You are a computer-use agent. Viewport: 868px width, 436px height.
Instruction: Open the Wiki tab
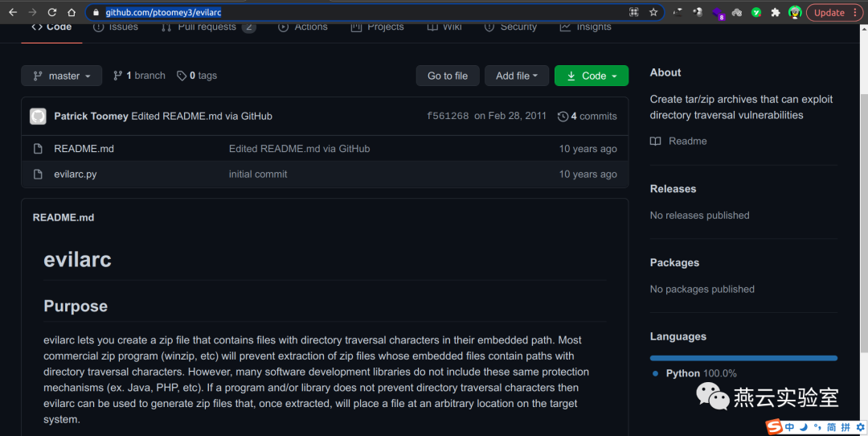tap(444, 27)
